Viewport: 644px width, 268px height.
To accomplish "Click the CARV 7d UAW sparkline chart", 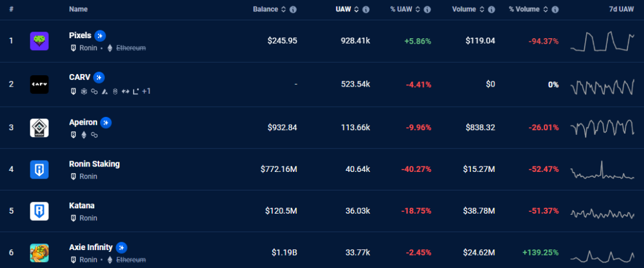I will [602, 87].
